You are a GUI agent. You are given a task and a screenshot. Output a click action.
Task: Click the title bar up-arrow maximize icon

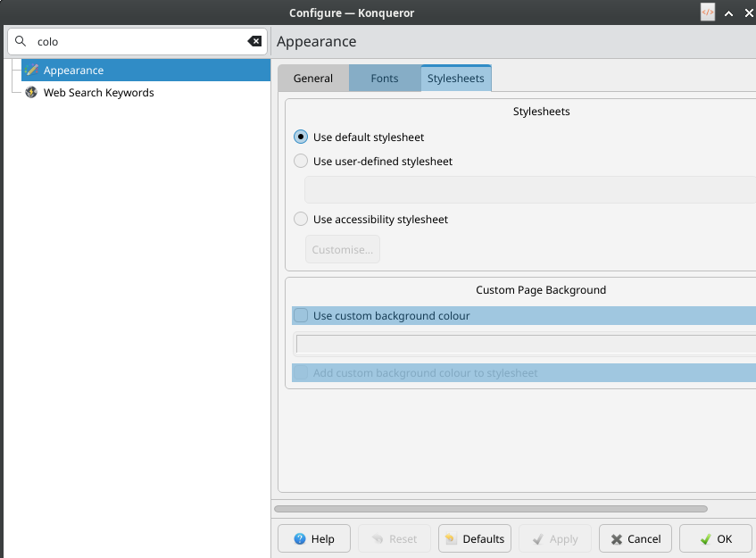728,13
